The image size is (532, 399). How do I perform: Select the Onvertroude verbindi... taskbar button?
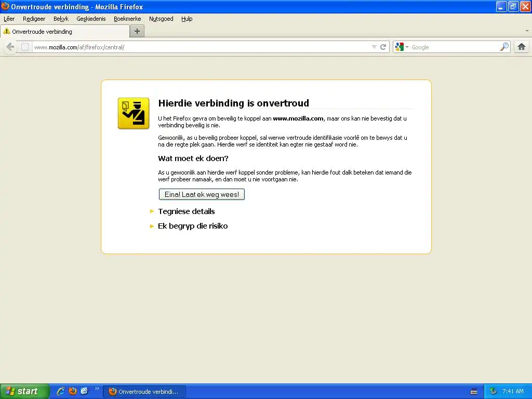(144, 392)
